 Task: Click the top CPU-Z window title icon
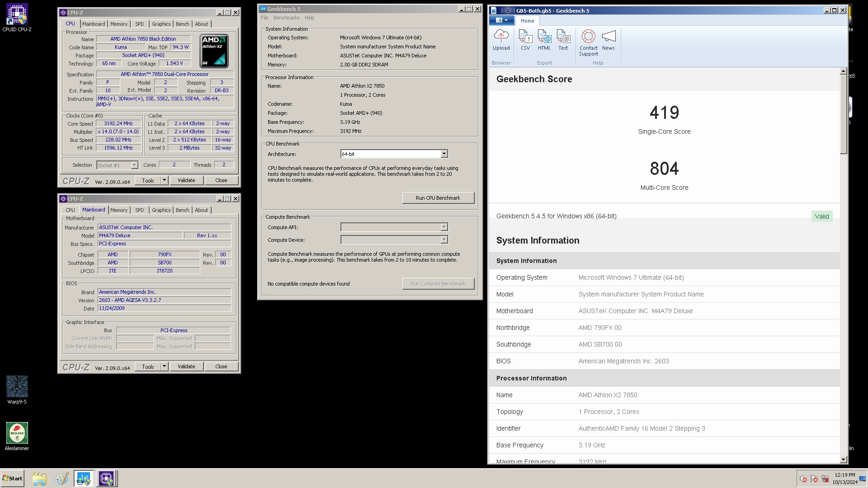coord(63,13)
